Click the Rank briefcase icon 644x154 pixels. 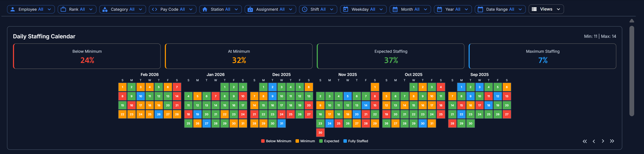pyautogui.click(x=63, y=9)
